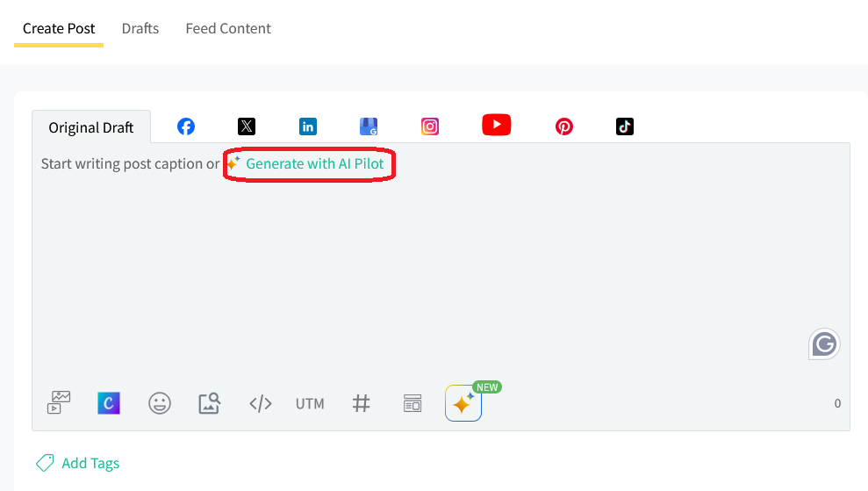Open the Google Business Profile tab
Image resolution: width=868 pixels, height=491 pixels.
tap(369, 126)
